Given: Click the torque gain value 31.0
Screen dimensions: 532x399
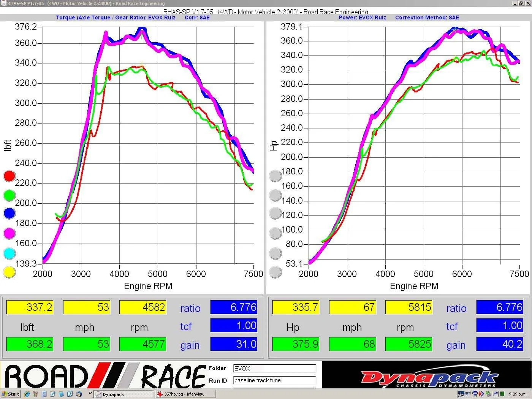Looking at the screenshot, I should point(234,344).
